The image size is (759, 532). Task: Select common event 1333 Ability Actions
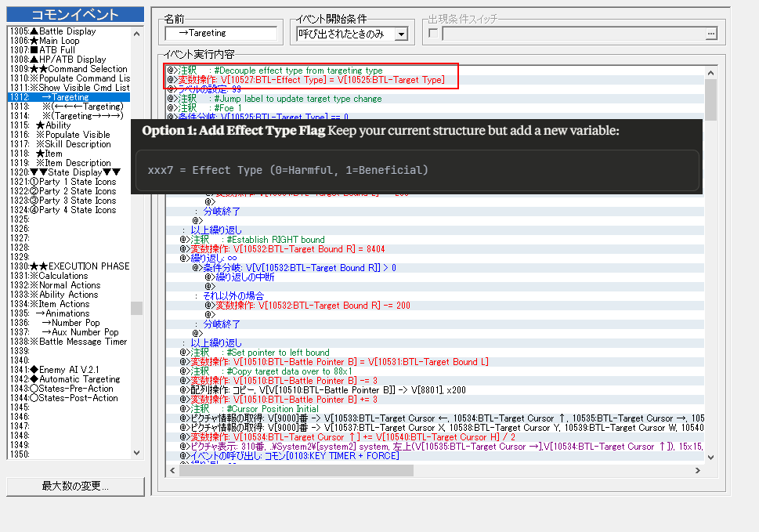pos(69,295)
